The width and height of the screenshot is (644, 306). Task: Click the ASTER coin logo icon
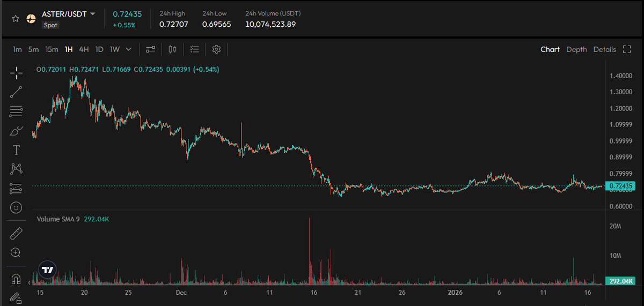click(31, 18)
